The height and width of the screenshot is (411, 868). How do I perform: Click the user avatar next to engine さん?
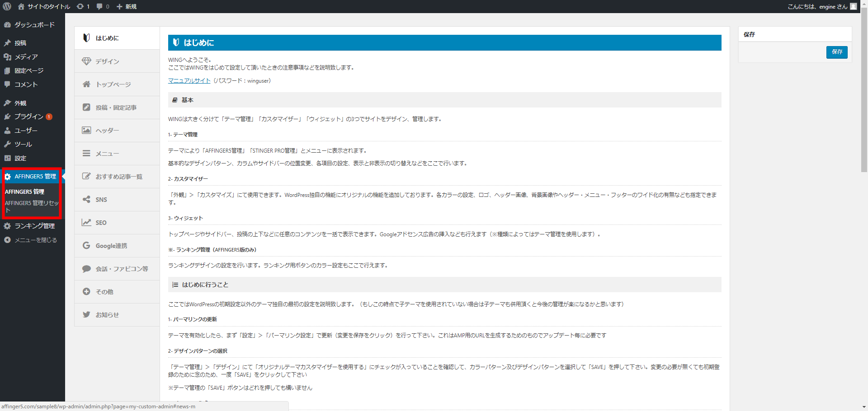(854, 6)
